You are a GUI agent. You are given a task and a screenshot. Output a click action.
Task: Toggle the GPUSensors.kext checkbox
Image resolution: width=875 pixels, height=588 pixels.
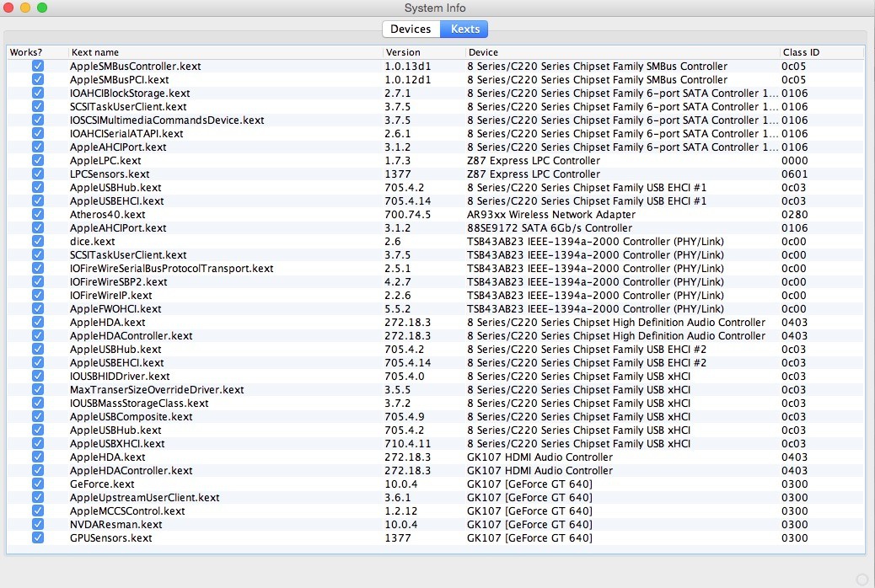click(x=38, y=538)
